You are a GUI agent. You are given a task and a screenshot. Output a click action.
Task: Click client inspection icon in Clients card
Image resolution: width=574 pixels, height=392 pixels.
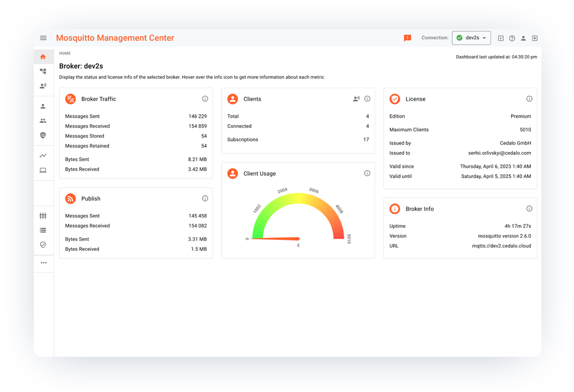(356, 99)
